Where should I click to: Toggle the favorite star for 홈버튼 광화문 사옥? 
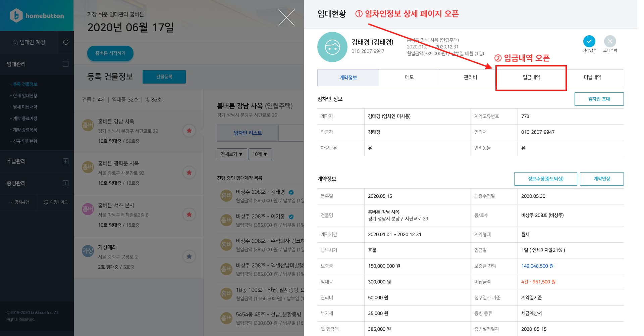click(189, 173)
